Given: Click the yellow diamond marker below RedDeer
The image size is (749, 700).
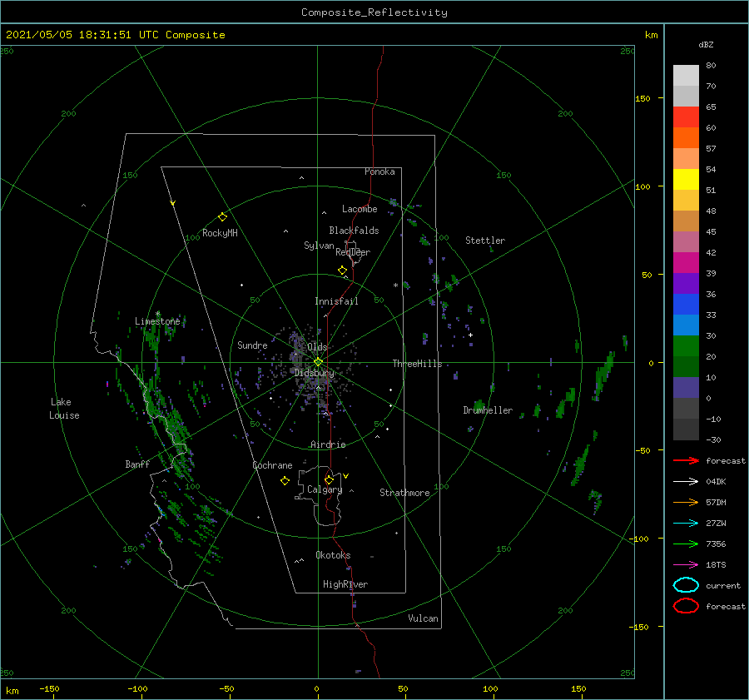Looking at the screenshot, I should click(x=343, y=271).
